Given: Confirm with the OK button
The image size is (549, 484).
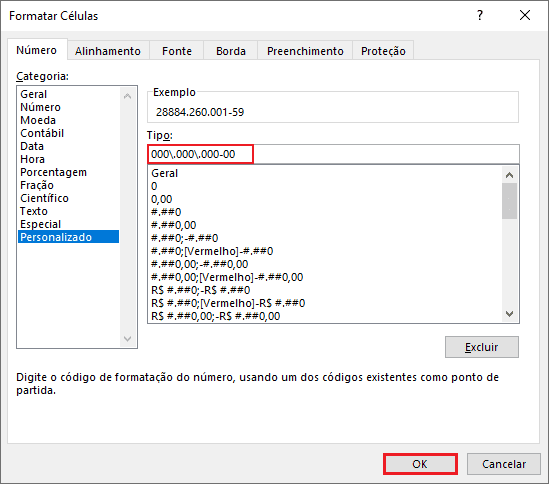Looking at the screenshot, I should (420, 464).
